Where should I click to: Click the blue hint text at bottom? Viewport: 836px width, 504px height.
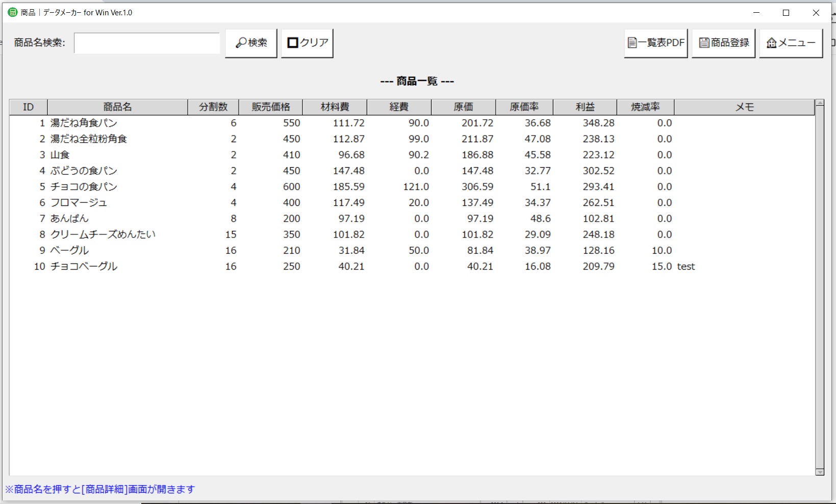100,489
